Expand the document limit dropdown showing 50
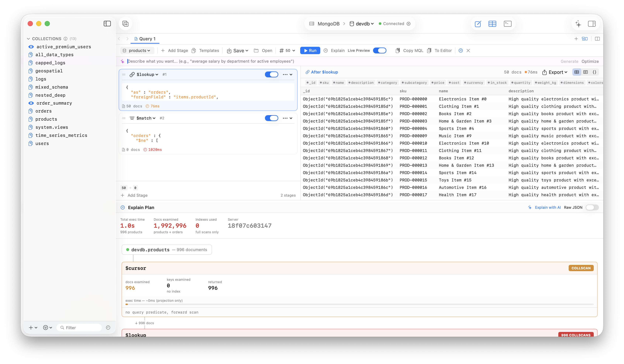Image resolution: width=624 pixels, height=364 pixels. coord(287,50)
